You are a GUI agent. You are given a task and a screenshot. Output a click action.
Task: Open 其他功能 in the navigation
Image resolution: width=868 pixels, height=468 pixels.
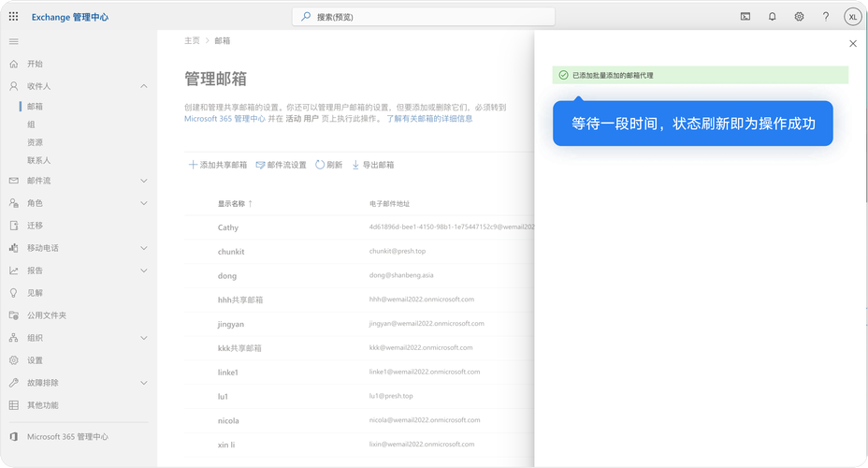(43, 405)
